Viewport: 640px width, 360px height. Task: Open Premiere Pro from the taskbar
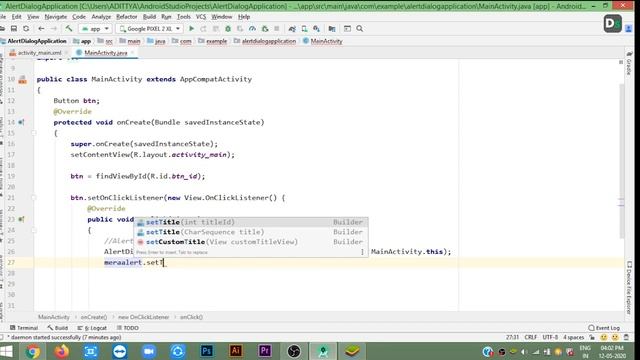tap(265, 351)
